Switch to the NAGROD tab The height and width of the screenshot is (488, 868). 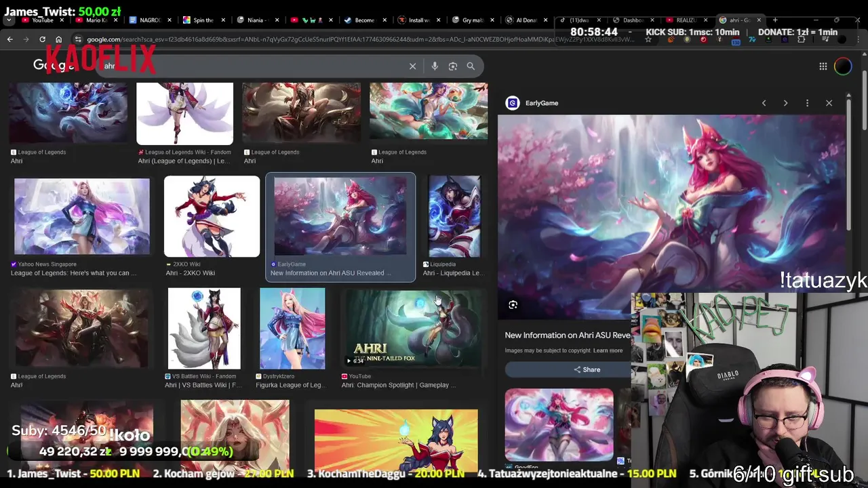click(x=149, y=20)
